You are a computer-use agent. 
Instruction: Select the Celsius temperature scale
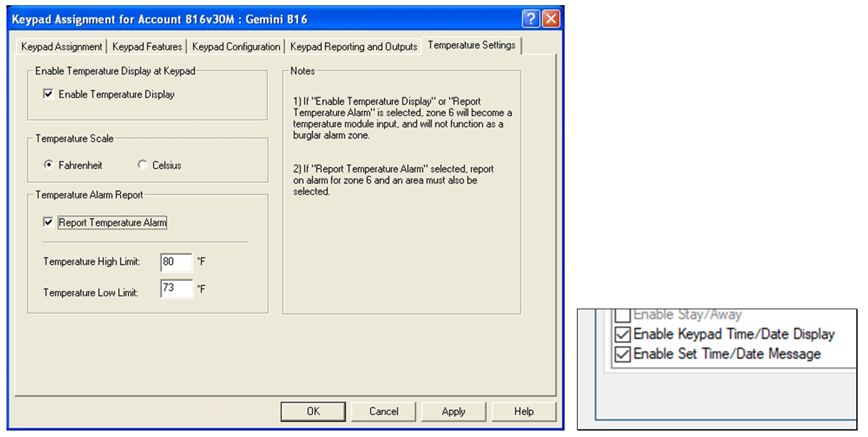pos(143,165)
